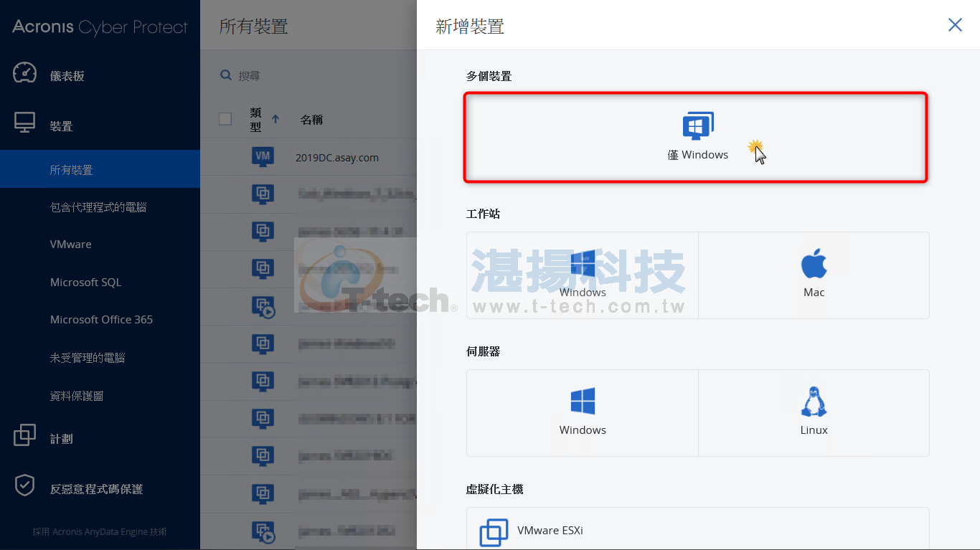Click the 名稱 column header
This screenshot has width=980, height=550.
coord(311,120)
